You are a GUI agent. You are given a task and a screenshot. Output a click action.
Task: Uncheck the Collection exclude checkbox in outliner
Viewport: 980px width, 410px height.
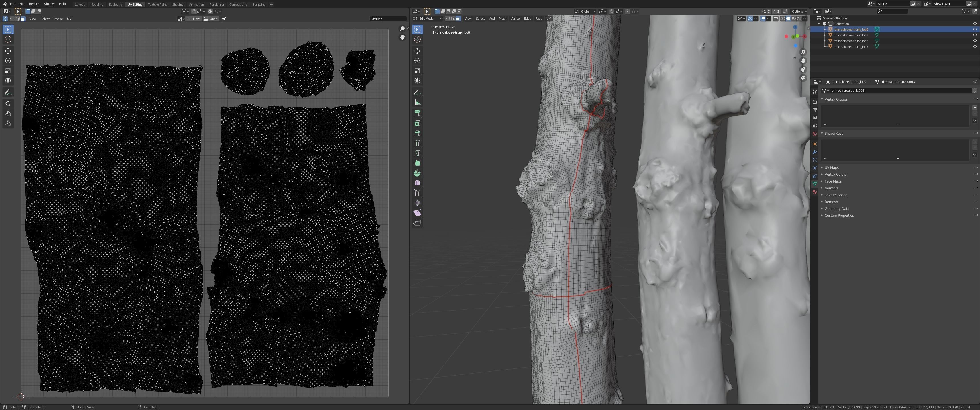(825, 24)
